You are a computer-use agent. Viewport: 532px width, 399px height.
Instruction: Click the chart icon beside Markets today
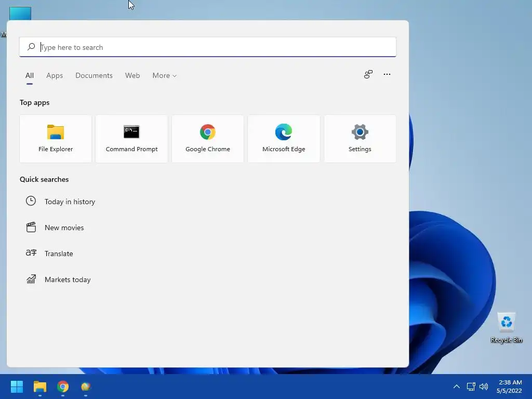click(x=31, y=279)
